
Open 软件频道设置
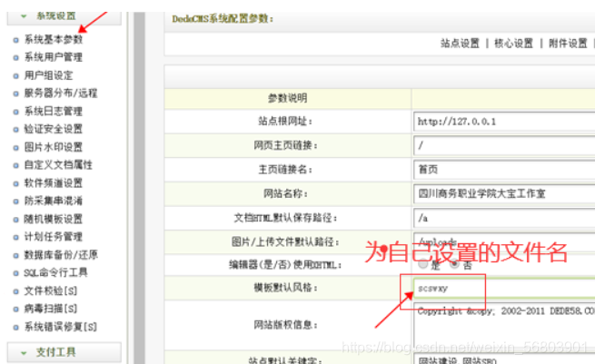[x=54, y=183]
